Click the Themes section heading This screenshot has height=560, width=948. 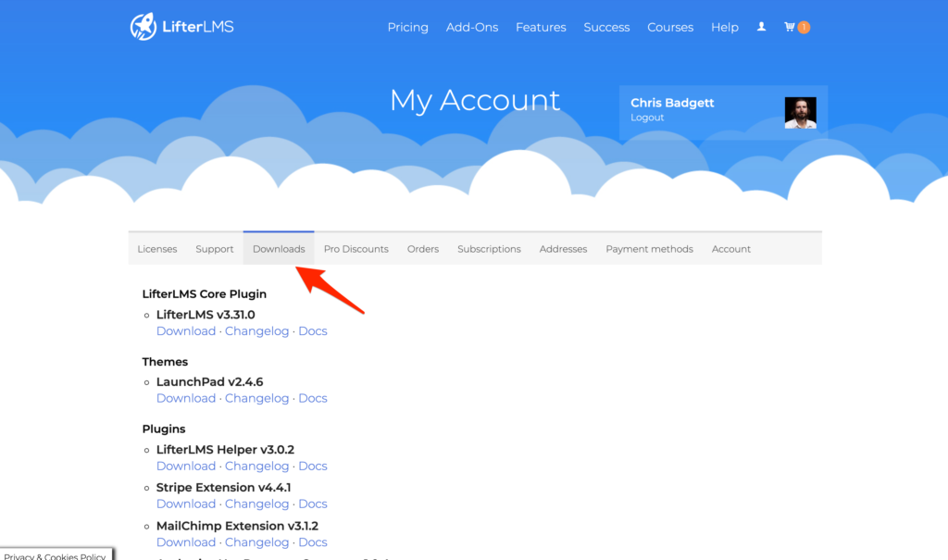pyautogui.click(x=165, y=362)
